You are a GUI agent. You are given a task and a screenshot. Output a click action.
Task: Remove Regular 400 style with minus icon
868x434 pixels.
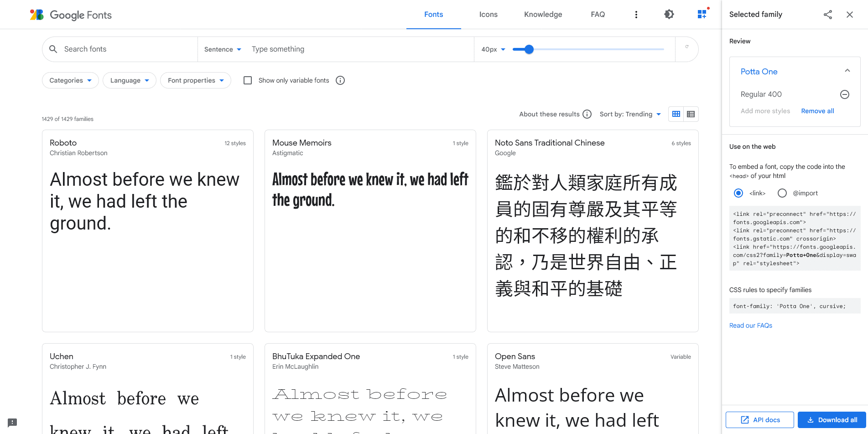844,94
